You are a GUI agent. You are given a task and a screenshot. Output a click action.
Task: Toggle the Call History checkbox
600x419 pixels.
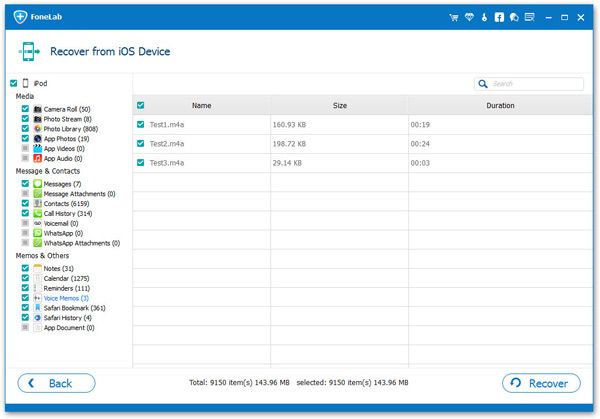[x=25, y=213]
